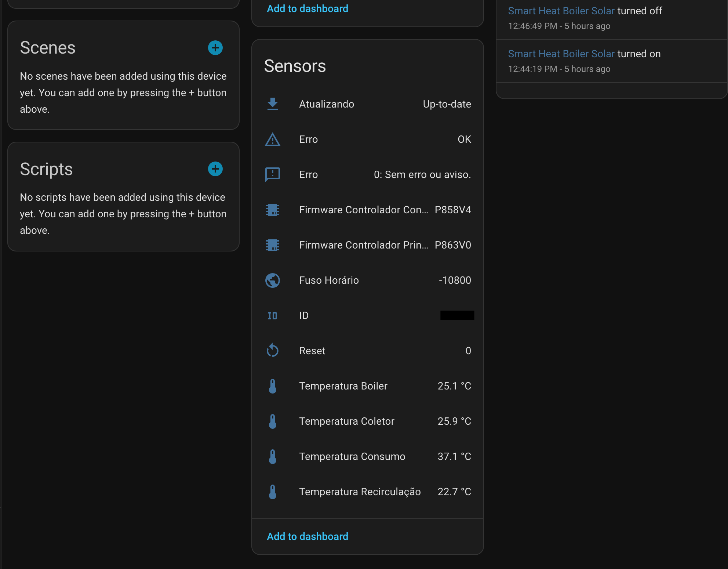Screen dimensions: 728x569
Task: Click the top Add to dashboard button
Action: (x=307, y=9)
